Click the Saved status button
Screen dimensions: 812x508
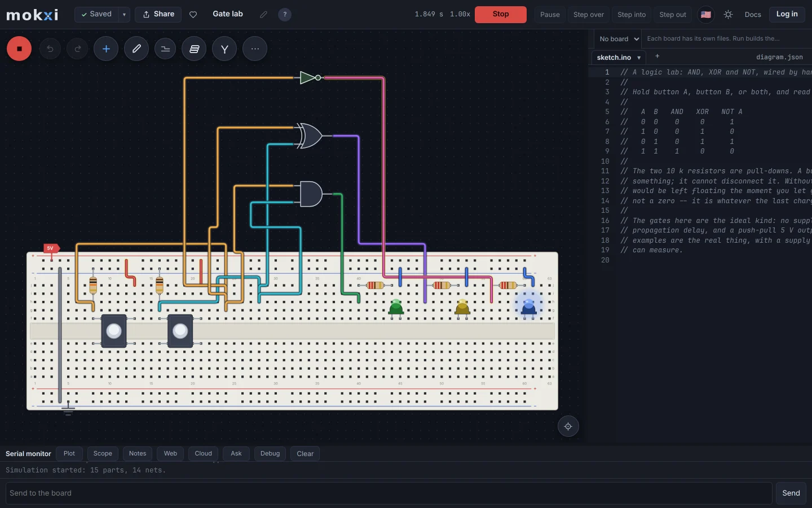coord(96,15)
